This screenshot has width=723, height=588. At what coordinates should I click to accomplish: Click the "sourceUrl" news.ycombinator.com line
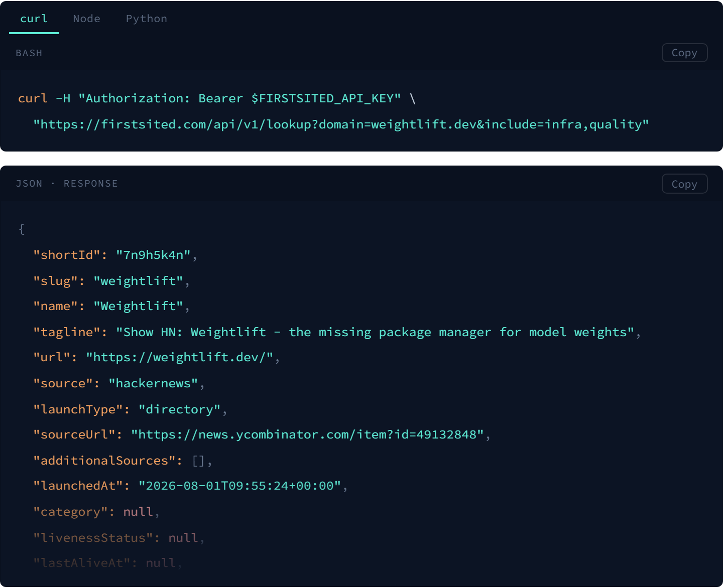click(262, 434)
